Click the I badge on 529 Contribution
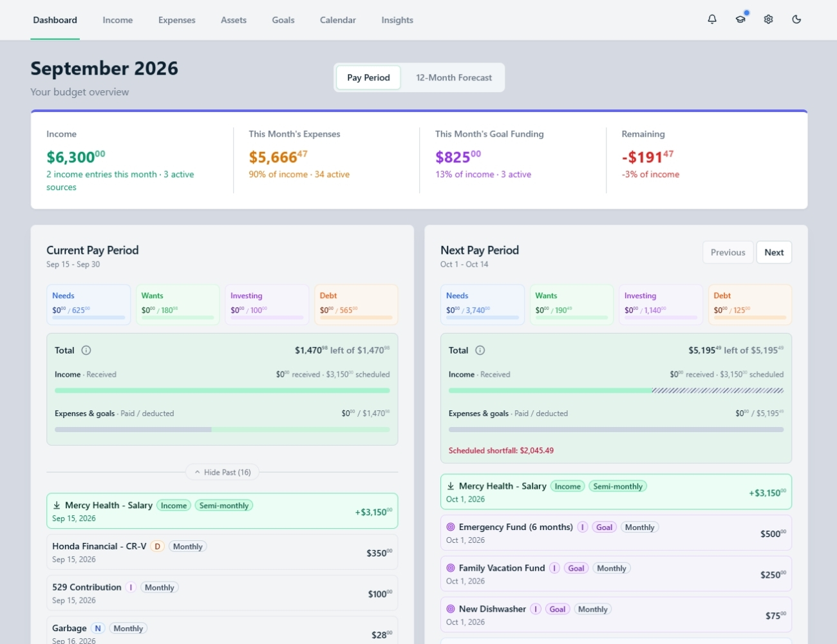This screenshot has height=644, width=837. tap(131, 587)
